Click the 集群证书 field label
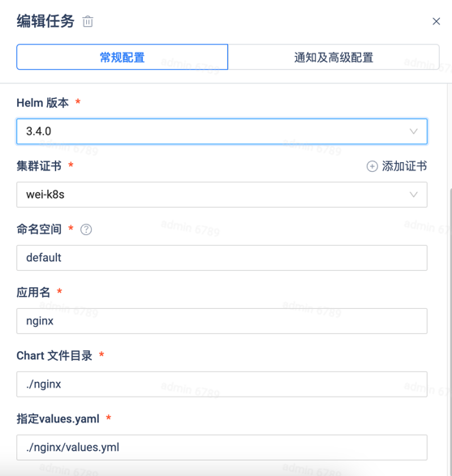This screenshot has height=476, width=452. [39, 166]
